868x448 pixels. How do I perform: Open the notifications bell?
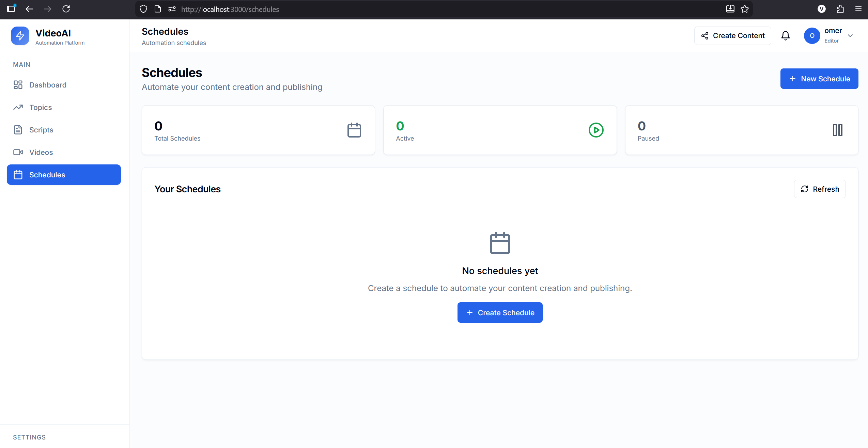coord(786,36)
